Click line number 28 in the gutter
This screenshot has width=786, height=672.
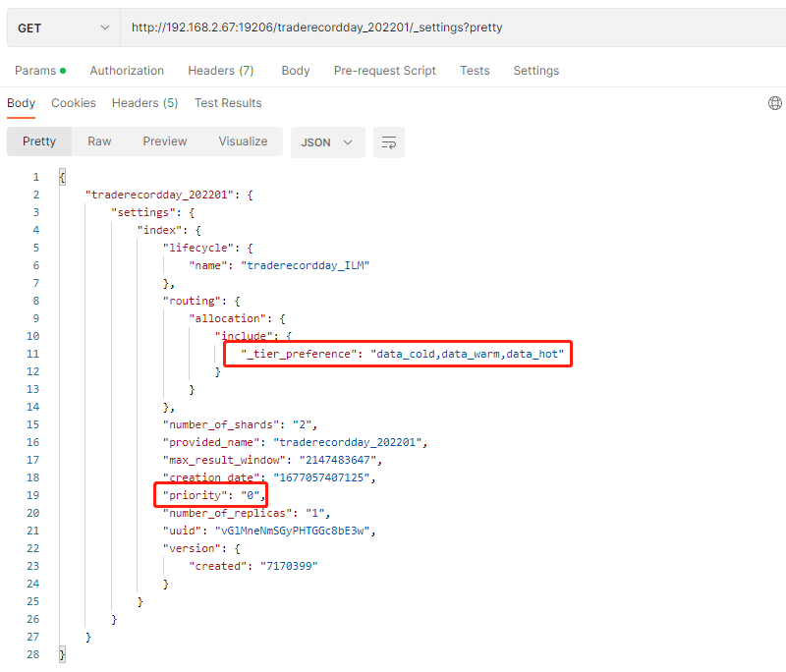[33, 655]
